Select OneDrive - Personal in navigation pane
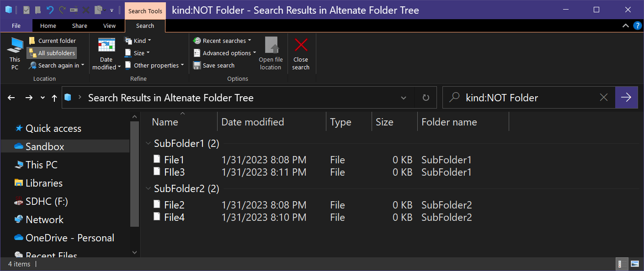This screenshot has height=271, width=644. point(65,238)
